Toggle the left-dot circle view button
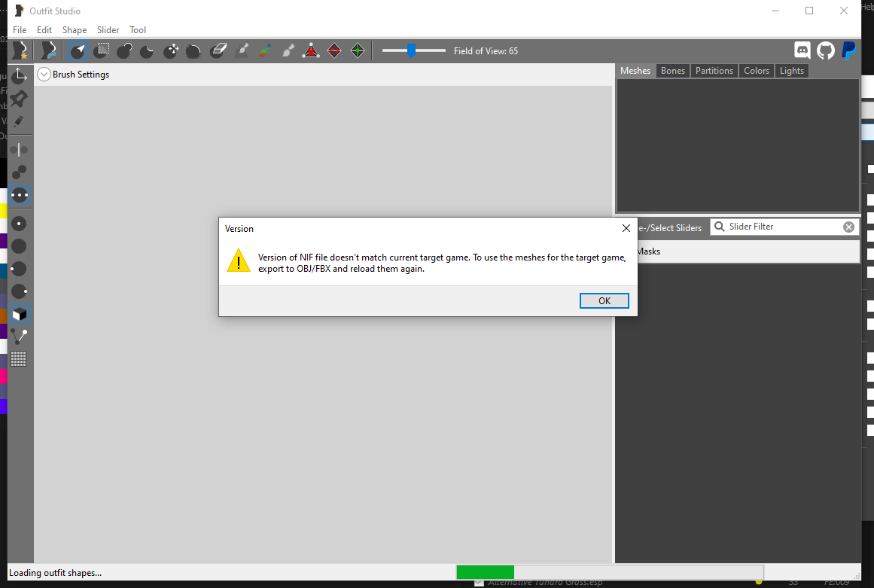Screen dimensions: 874x588 [20, 269]
